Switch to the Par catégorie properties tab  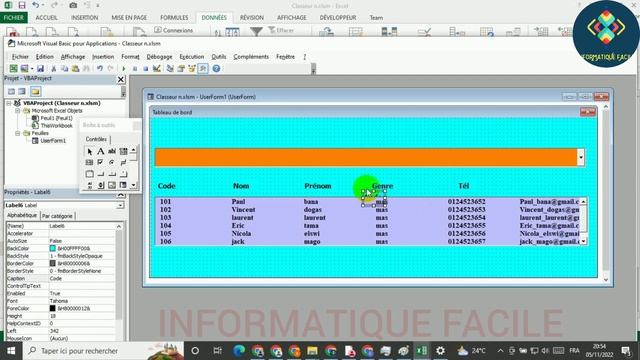pyautogui.click(x=57, y=216)
